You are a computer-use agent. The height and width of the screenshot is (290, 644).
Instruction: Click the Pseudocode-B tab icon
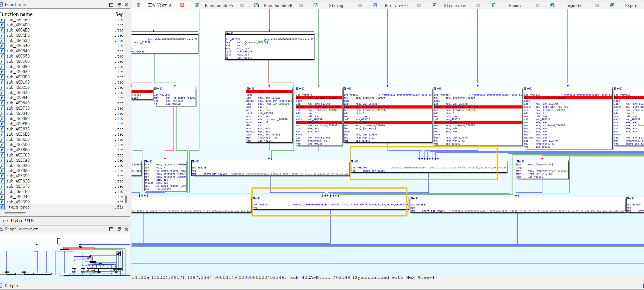(256, 5)
